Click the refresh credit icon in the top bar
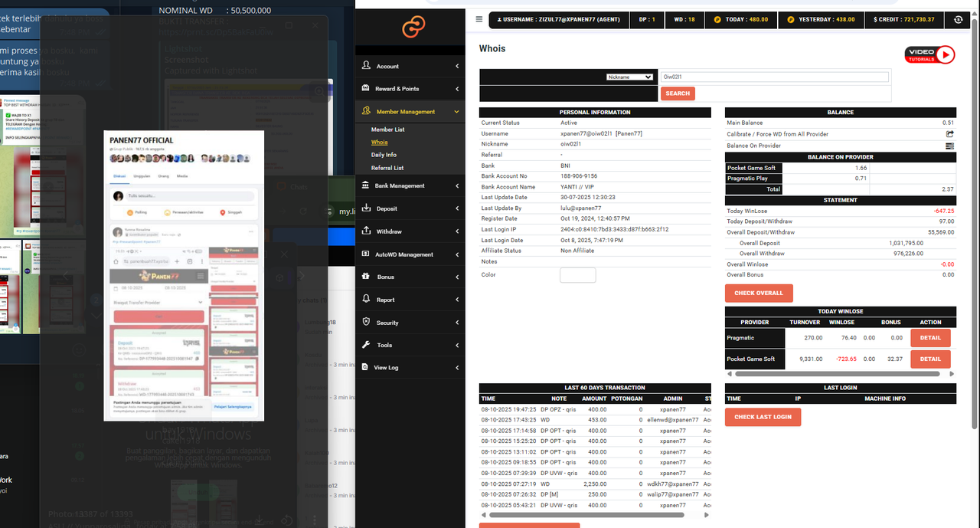The image size is (980, 528). (958, 19)
